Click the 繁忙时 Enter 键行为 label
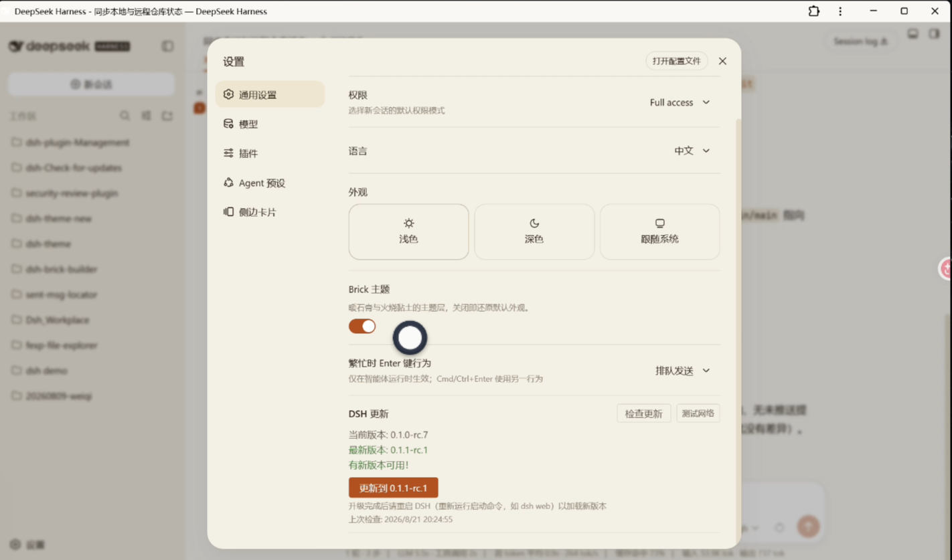 pyautogui.click(x=390, y=363)
